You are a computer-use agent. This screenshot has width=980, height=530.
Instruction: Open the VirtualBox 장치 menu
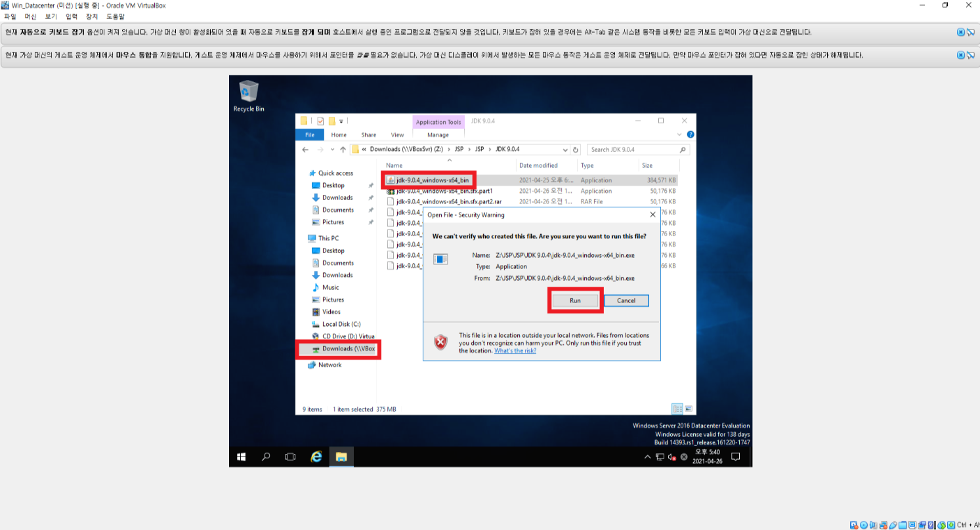[92, 16]
